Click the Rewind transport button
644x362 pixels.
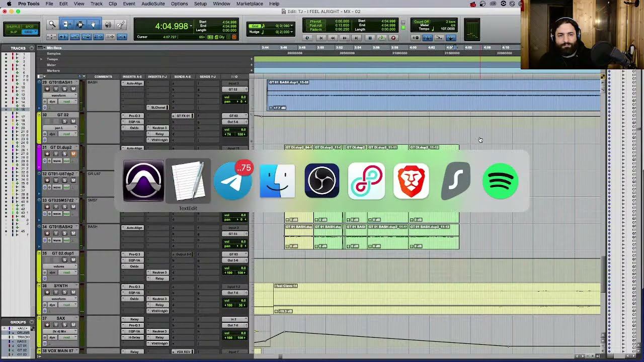point(333,38)
